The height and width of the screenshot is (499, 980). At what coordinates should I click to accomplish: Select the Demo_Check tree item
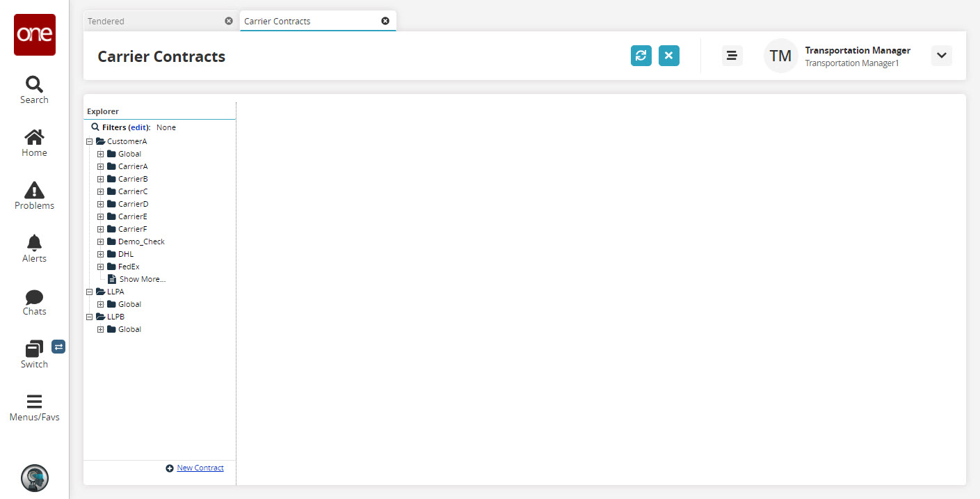tap(141, 241)
